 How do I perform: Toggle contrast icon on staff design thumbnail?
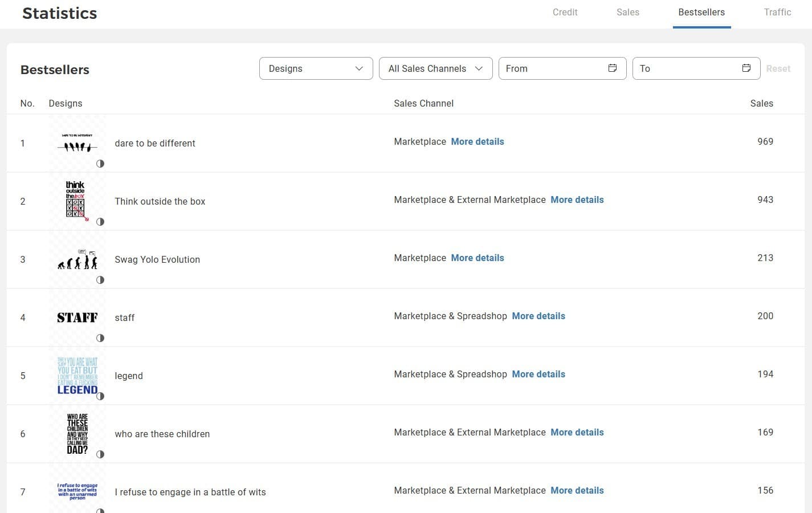100,338
